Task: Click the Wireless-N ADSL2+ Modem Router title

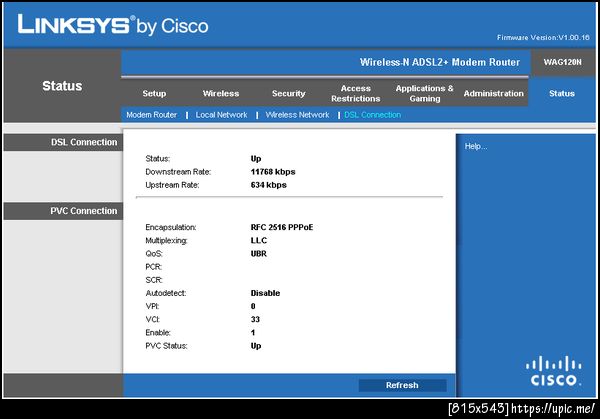Action: (x=440, y=62)
